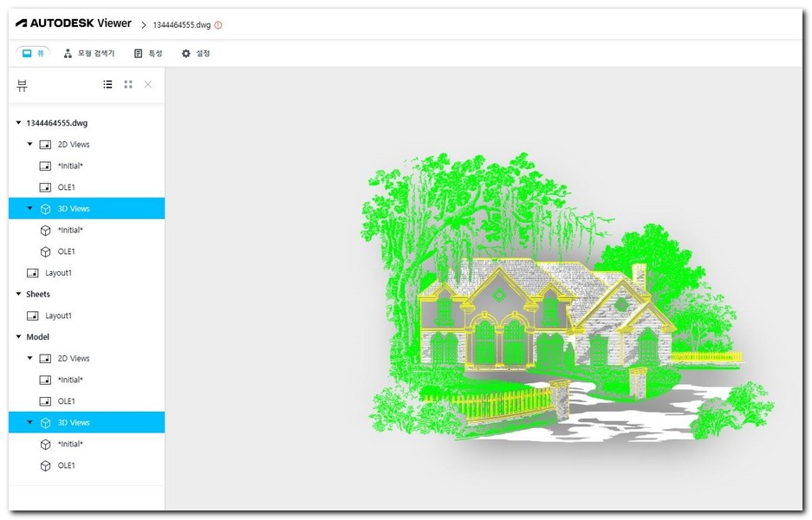812x520 pixels.
Task: Switch the views panel to list layout
Action: pyautogui.click(x=107, y=84)
